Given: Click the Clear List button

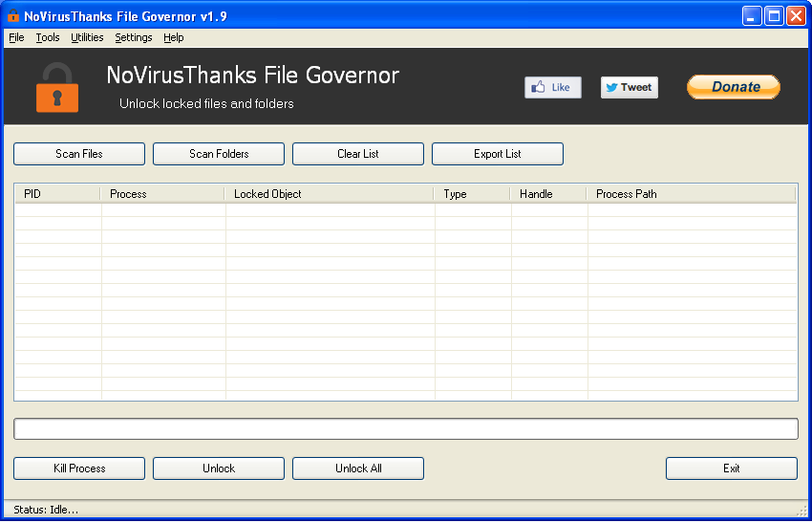Looking at the screenshot, I should pos(358,154).
